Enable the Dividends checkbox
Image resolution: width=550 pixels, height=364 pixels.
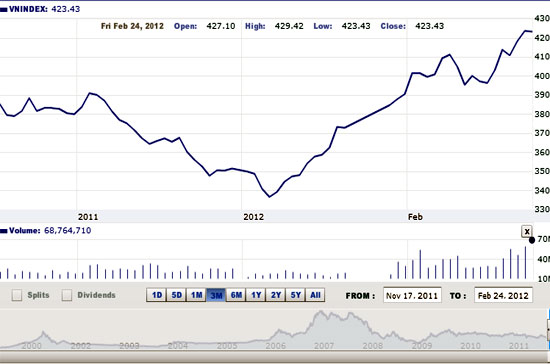[x=67, y=295]
